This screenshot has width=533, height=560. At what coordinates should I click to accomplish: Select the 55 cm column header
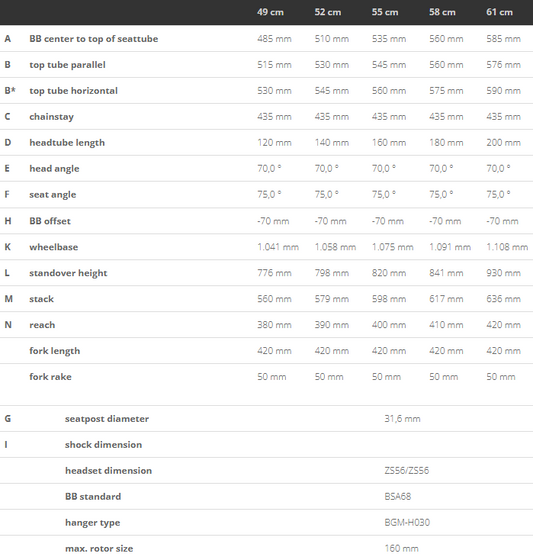tap(385, 12)
